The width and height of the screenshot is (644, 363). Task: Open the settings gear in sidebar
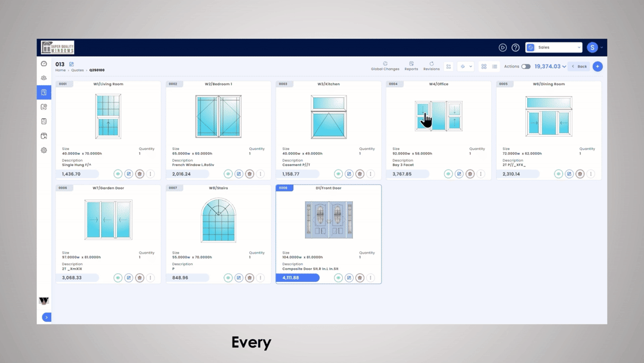click(x=44, y=150)
